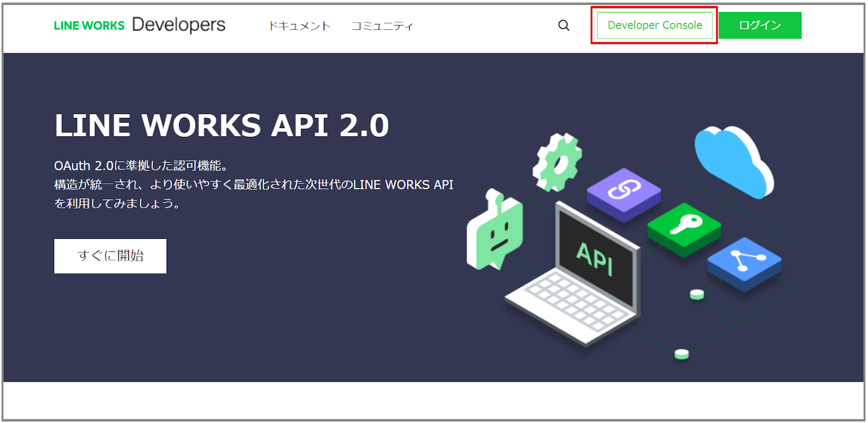Click the LINE WORKS Developers logo
868x423 pixels.
coord(139,25)
